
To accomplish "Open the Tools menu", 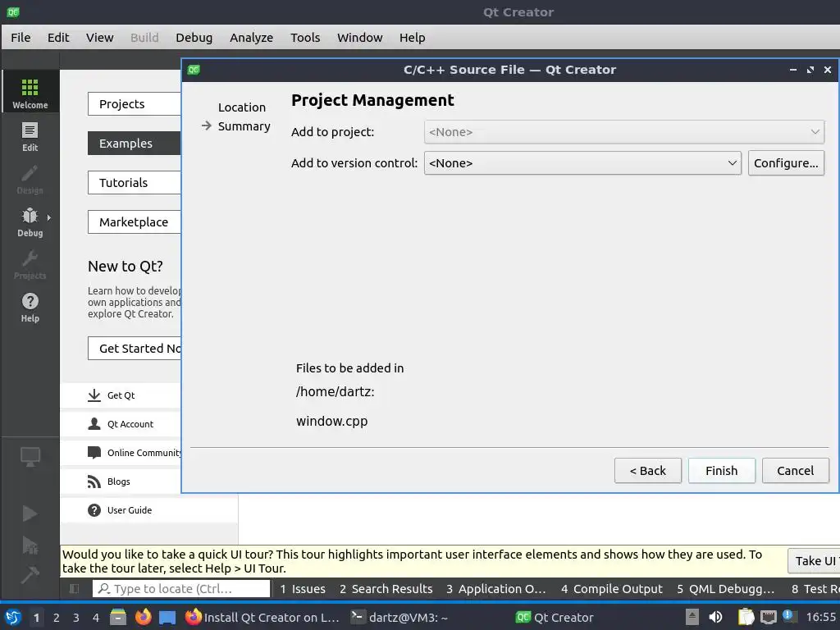I will tap(305, 38).
